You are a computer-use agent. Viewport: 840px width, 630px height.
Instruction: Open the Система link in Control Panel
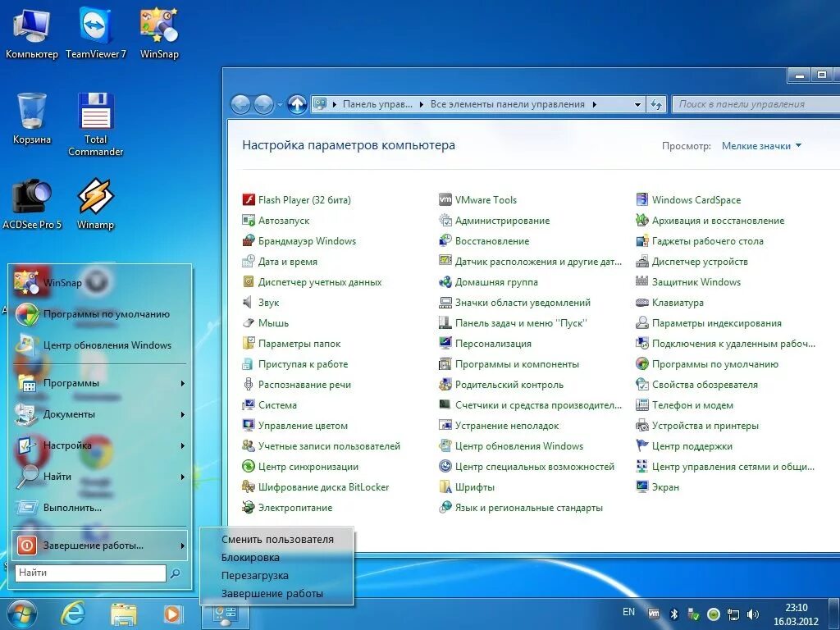point(277,405)
